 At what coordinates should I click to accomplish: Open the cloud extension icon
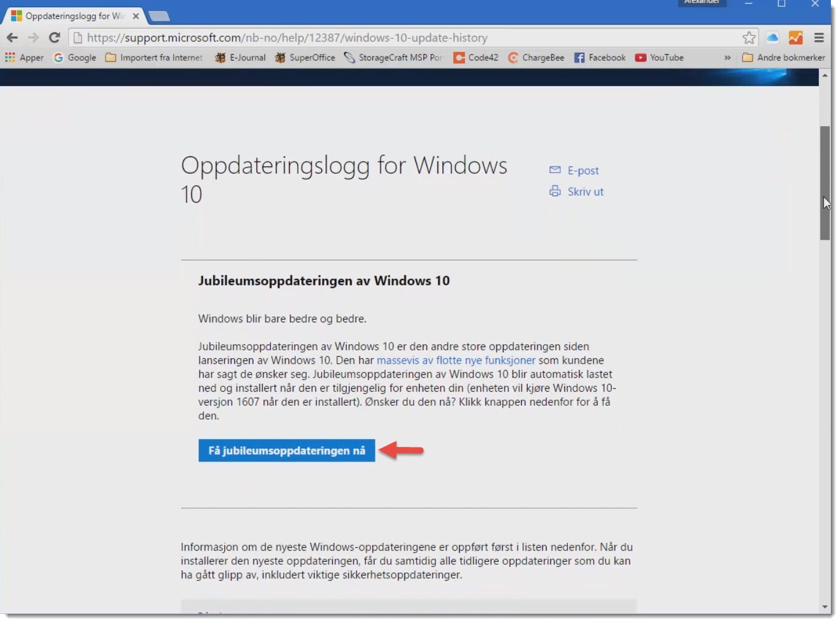[772, 38]
